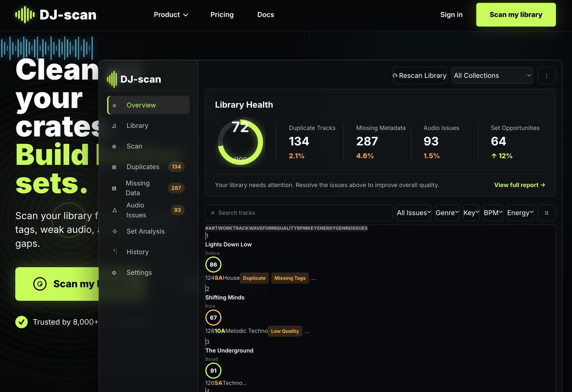This screenshot has width=572, height=392.
Task: Click the Shifting Minds track title
Action: click(x=225, y=297)
